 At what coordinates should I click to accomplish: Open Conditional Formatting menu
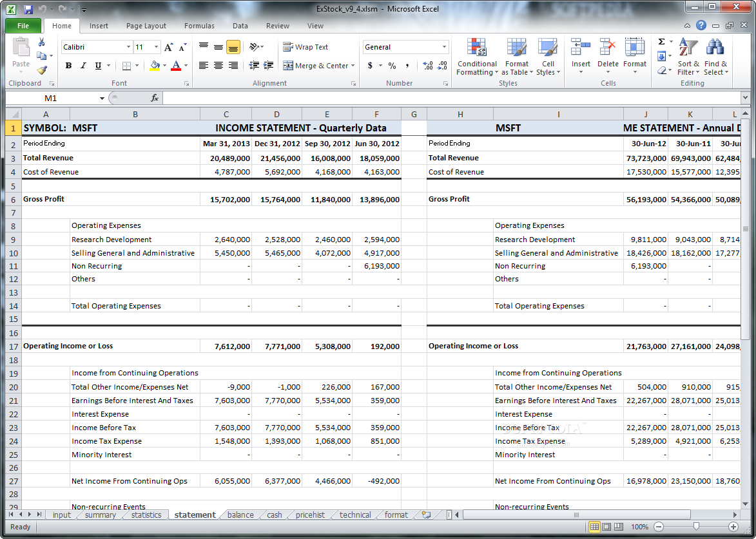pyautogui.click(x=477, y=57)
